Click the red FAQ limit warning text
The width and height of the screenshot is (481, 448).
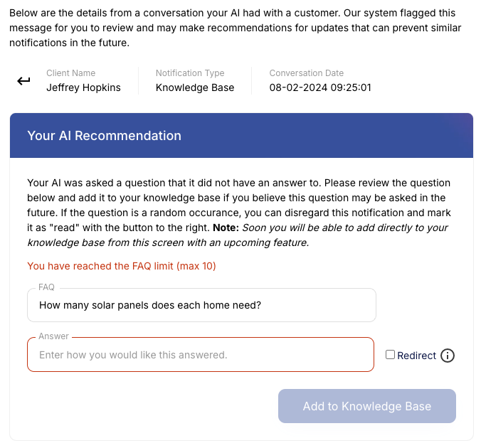click(x=121, y=266)
